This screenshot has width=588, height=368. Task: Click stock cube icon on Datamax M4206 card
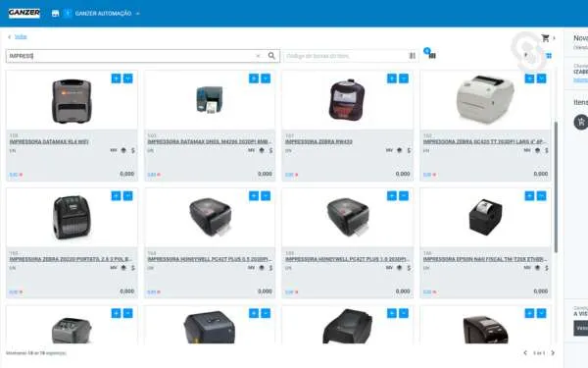[x=262, y=150]
